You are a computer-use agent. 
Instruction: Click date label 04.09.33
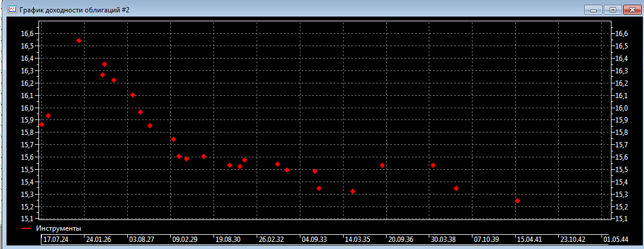tap(314, 239)
